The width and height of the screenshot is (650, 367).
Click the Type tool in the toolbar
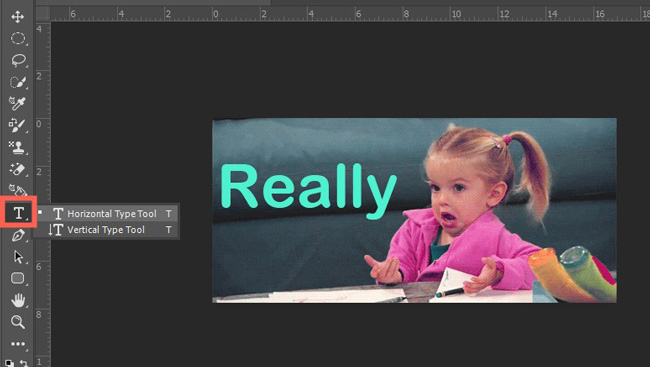(x=18, y=212)
